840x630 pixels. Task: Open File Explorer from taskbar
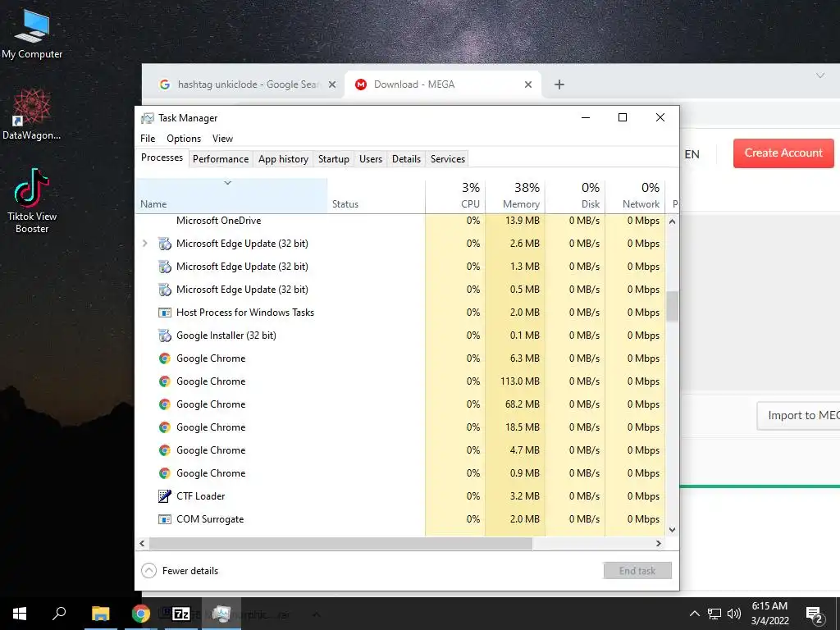click(x=100, y=614)
